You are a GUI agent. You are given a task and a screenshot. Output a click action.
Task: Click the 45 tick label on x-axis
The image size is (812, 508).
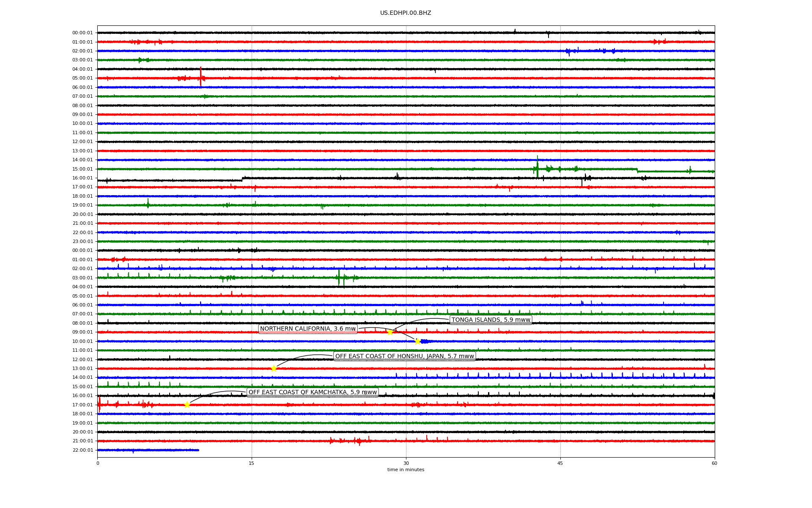(x=560, y=463)
